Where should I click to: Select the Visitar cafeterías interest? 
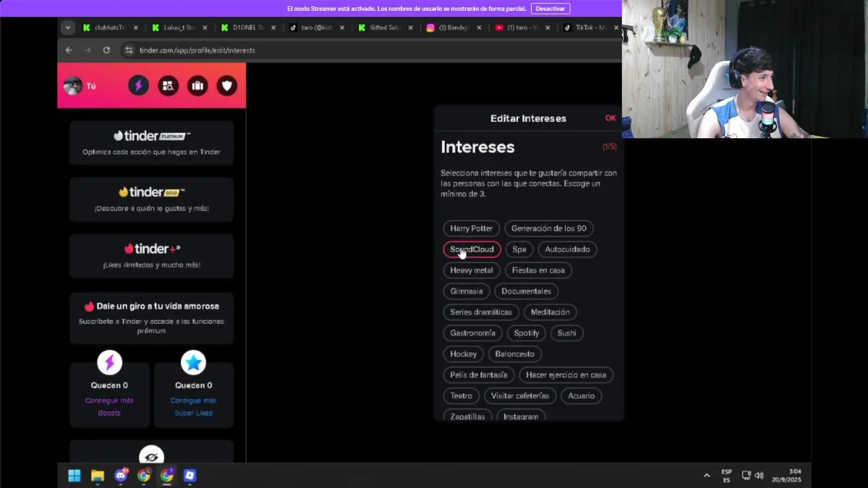point(520,396)
